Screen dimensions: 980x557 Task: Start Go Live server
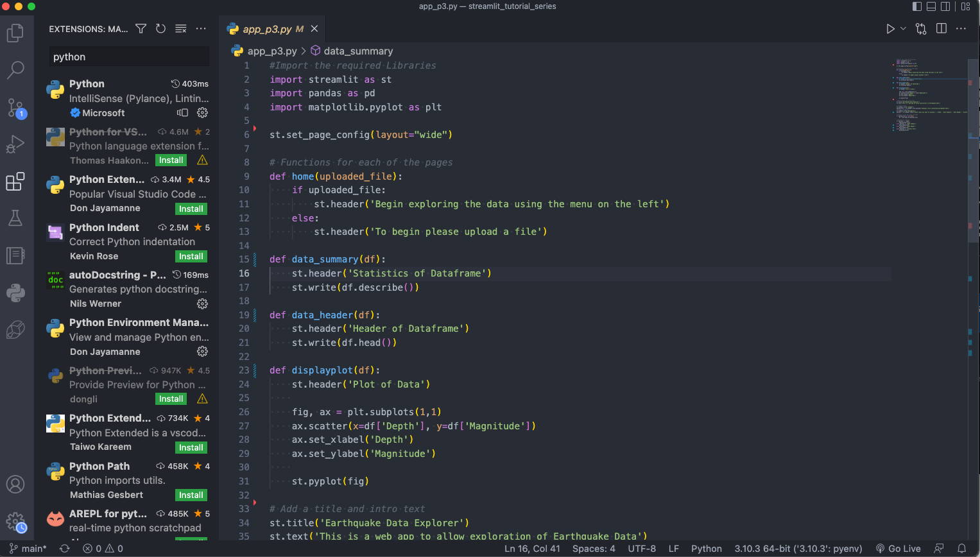coord(898,549)
